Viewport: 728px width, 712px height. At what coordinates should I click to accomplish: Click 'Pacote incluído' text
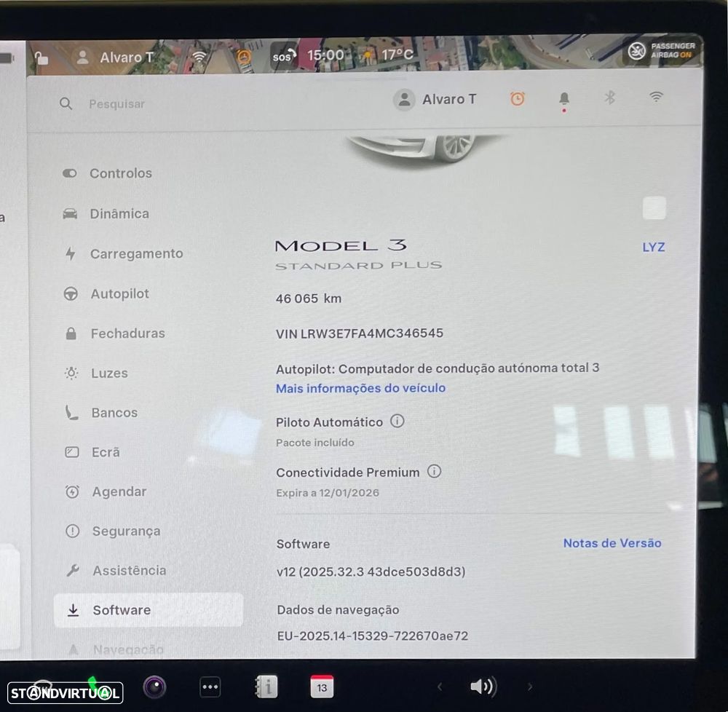[314, 443]
